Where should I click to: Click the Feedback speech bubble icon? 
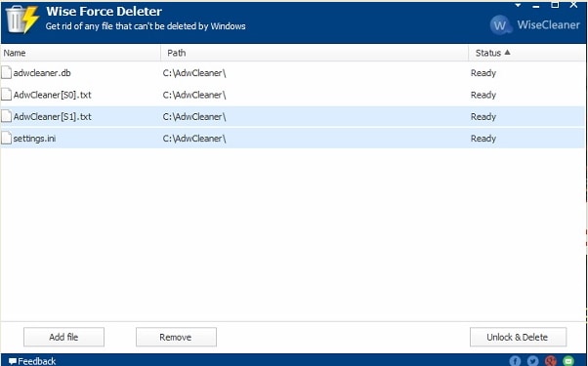[13, 361]
